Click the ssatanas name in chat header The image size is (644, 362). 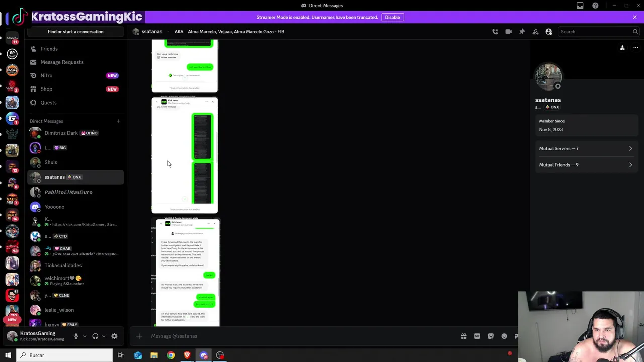coord(152,32)
